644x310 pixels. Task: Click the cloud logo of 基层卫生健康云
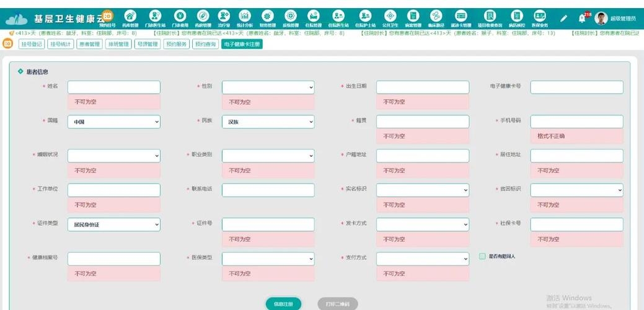(x=17, y=19)
